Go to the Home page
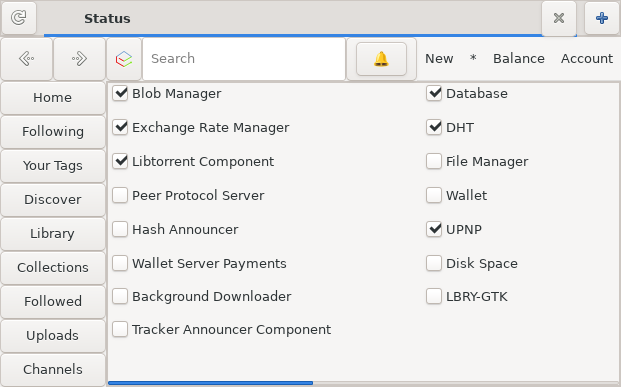Screen dimensions: 621x387 click(x=53, y=97)
